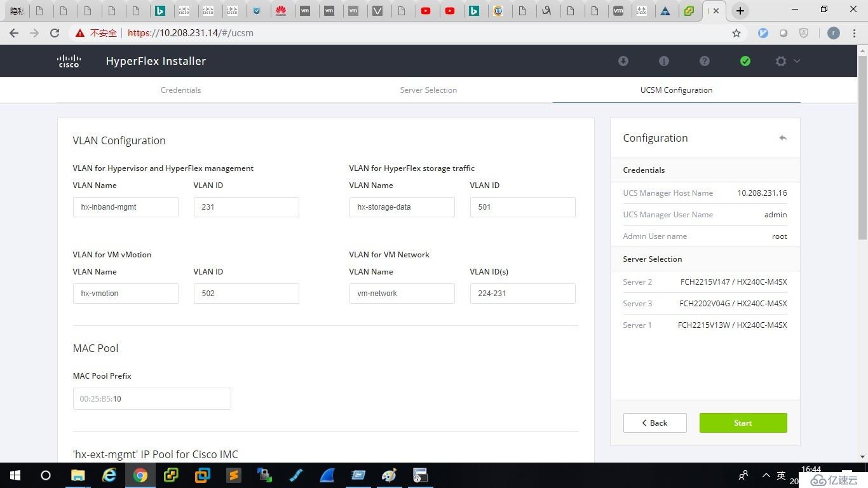Edit the MAC Pool Prefix field
This screenshot has height=488, width=868.
[x=152, y=399]
